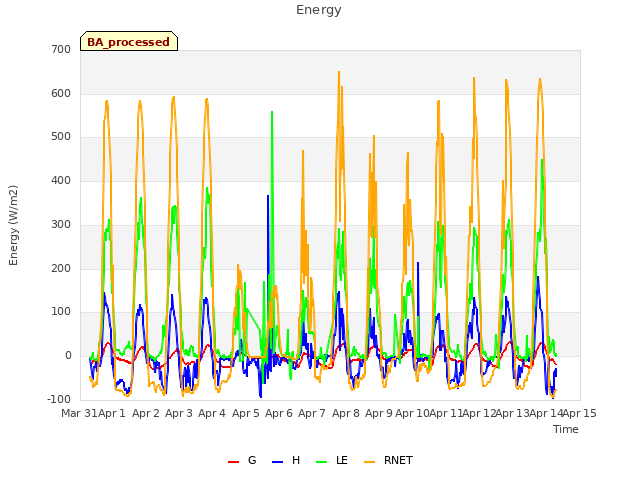This screenshot has height=480, width=640.
Task: Click the Mar 31 x-axis label
Action: 79,413
